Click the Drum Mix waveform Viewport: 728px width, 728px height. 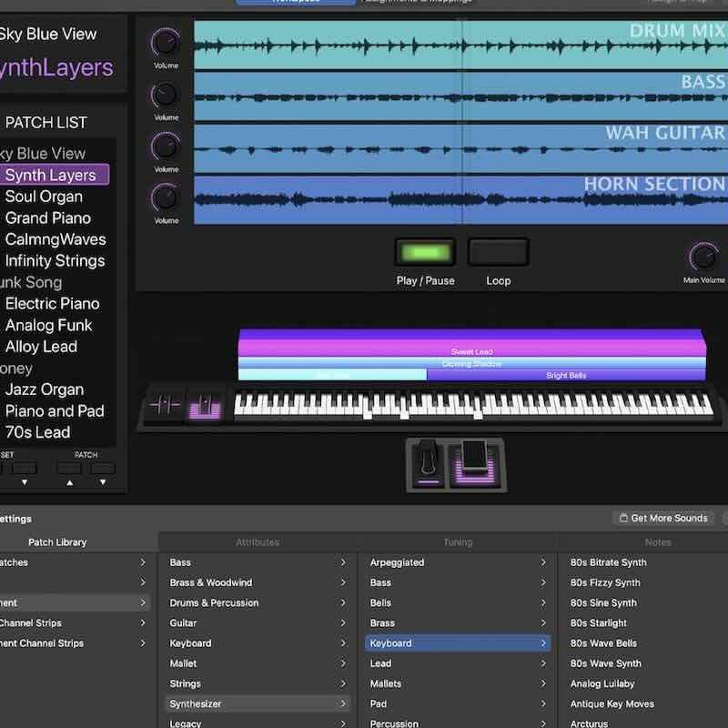click(x=460, y=45)
